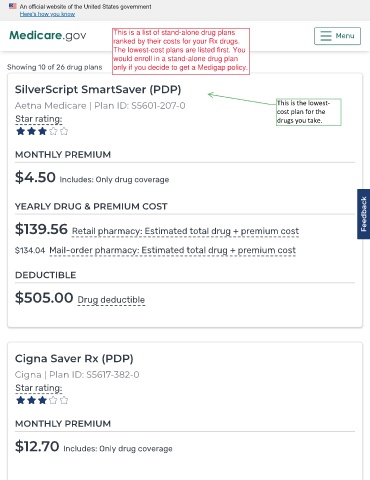Show Star rating tooltip for SilverScript plan
Image resolution: width=370 pixels, height=480 pixels.
[39, 119]
